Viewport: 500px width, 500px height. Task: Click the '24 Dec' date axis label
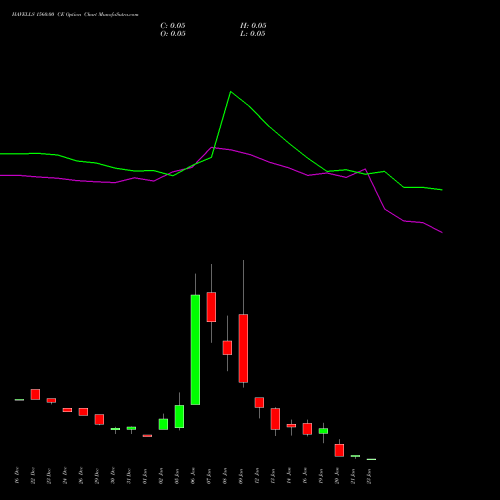tap(65, 476)
